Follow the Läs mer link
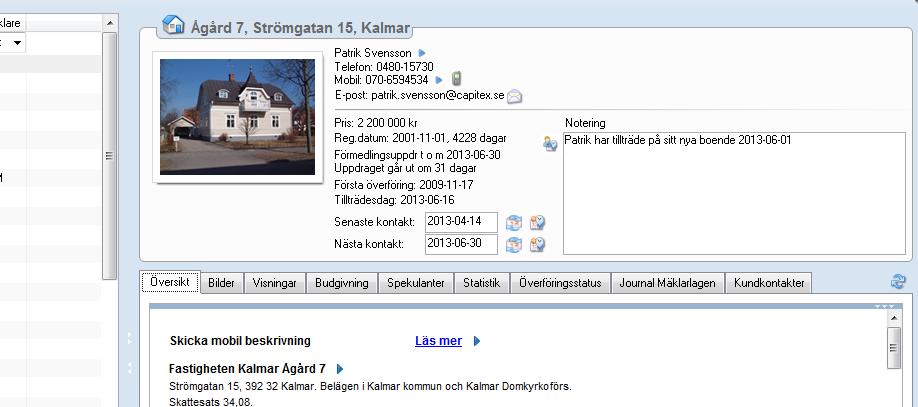The width and height of the screenshot is (918, 407). (439, 341)
